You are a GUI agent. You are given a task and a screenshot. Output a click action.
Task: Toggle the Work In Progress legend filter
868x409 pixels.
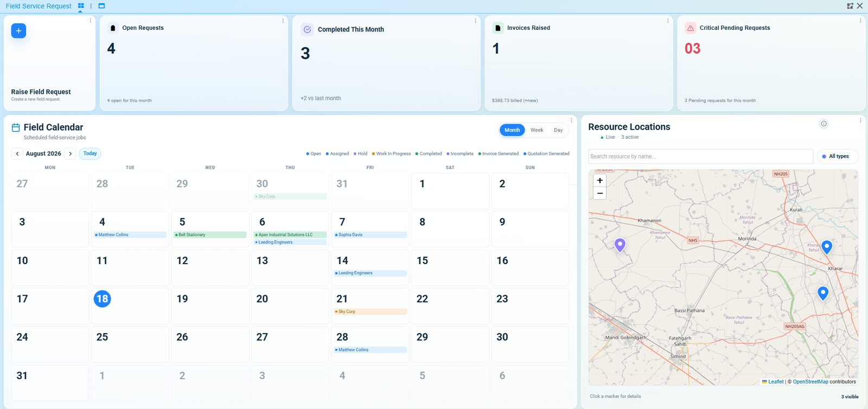(392, 154)
